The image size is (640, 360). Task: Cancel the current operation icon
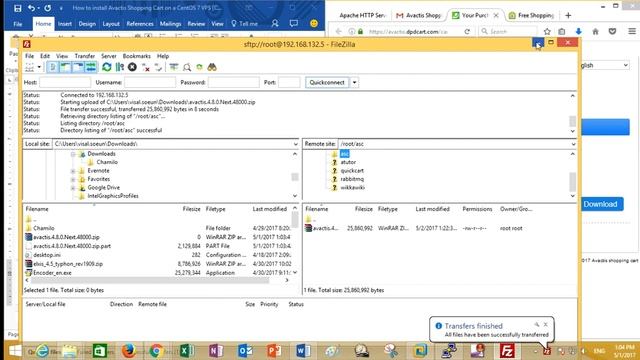tap(132, 67)
